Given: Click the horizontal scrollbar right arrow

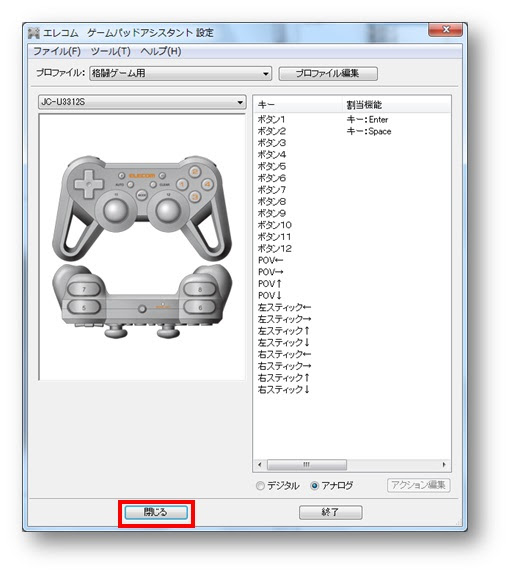Looking at the screenshot, I should 444,465.
